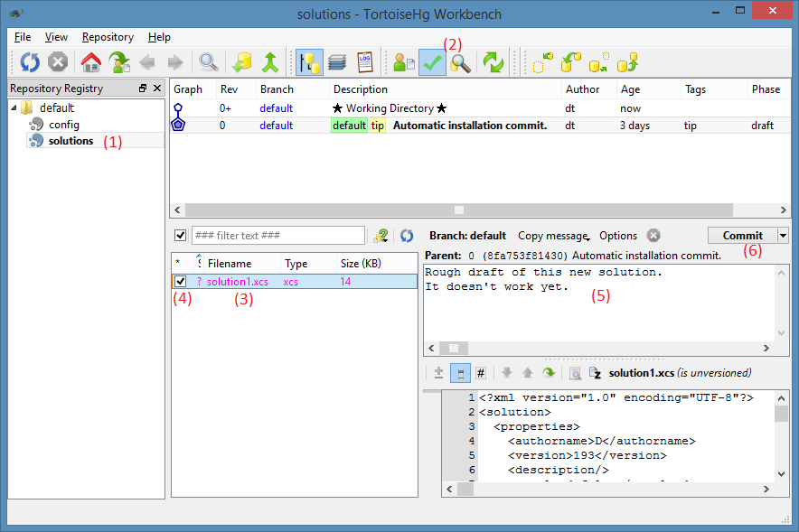Click the go-back arrow in the toolbar

point(147,62)
